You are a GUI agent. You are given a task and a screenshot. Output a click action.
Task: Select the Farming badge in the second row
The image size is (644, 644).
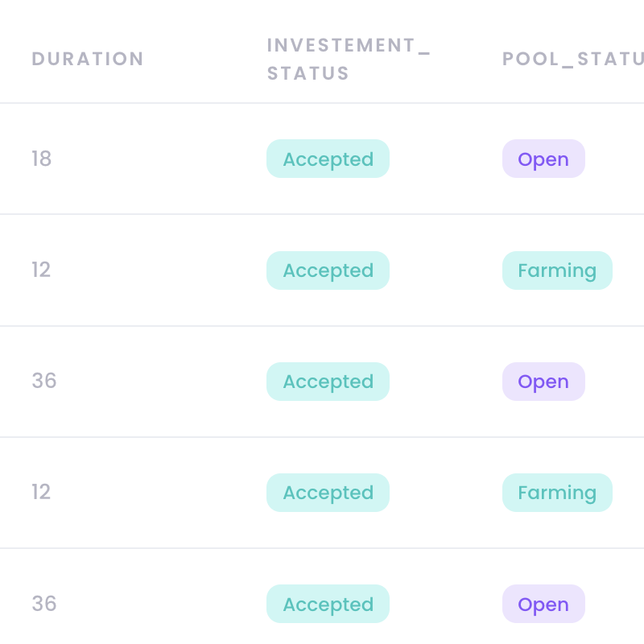[557, 270]
